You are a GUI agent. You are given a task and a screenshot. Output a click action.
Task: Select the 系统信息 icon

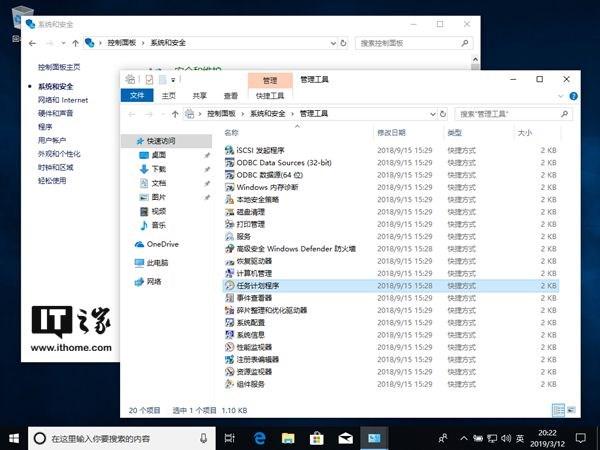click(x=229, y=335)
